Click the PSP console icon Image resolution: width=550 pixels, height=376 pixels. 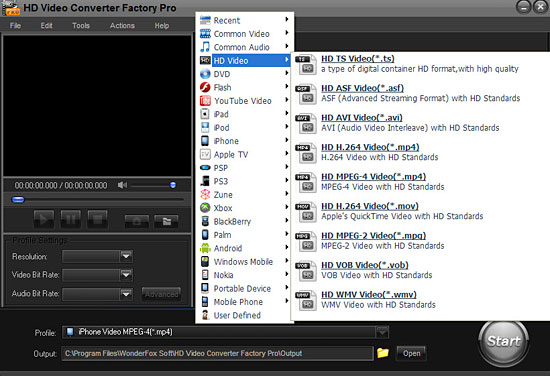205,168
